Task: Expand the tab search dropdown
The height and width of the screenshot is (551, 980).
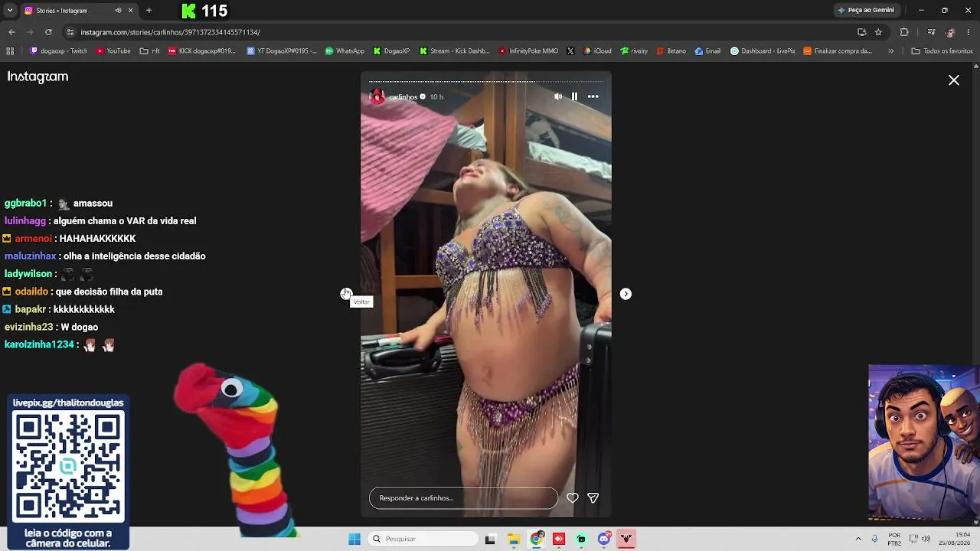Action: tap(10, 11)
